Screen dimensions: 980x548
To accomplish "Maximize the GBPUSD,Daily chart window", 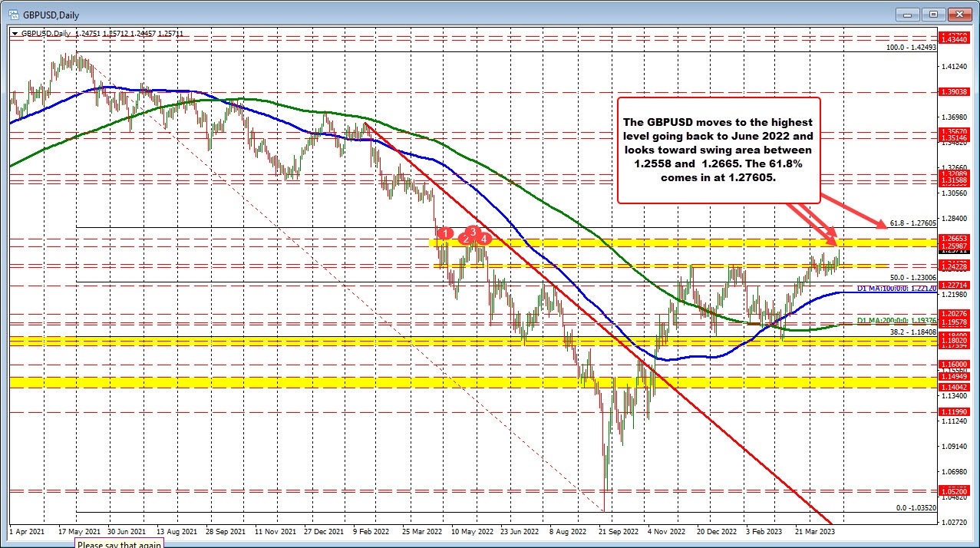I will pyautogui.click(x=932, y=13).
